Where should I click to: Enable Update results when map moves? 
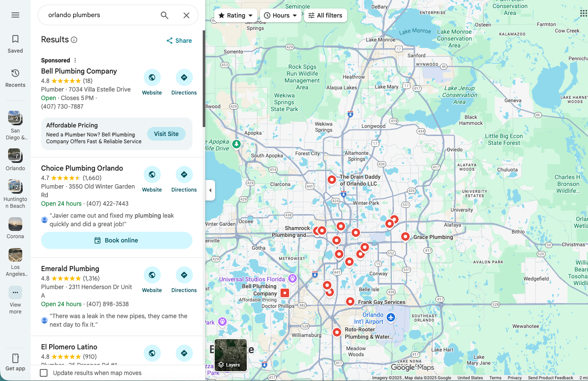pyautogui.click(x=44, y=372)
